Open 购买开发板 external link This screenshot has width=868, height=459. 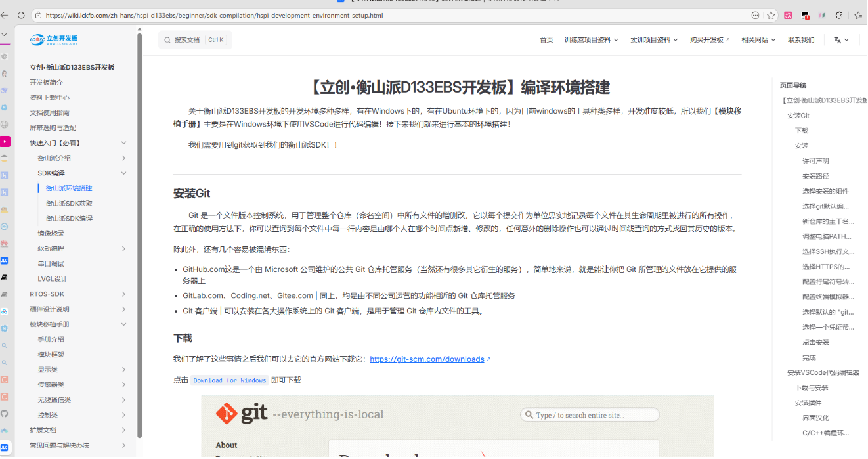tap(710, 40)
